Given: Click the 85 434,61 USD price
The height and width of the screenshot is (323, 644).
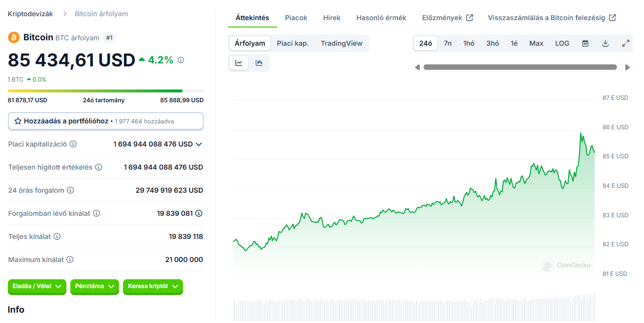Looking at the screenshot, I should tap(71, 60).
